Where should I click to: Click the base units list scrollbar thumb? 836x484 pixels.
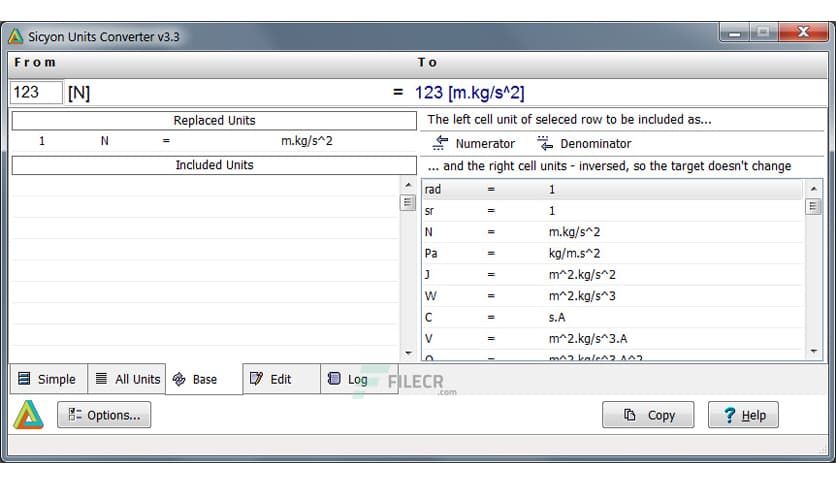(x=813, y=206)
